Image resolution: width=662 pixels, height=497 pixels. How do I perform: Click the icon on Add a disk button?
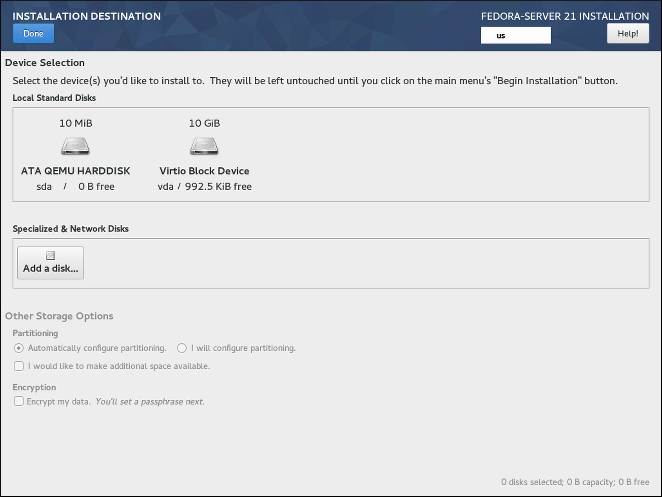(x=50, y=255)
